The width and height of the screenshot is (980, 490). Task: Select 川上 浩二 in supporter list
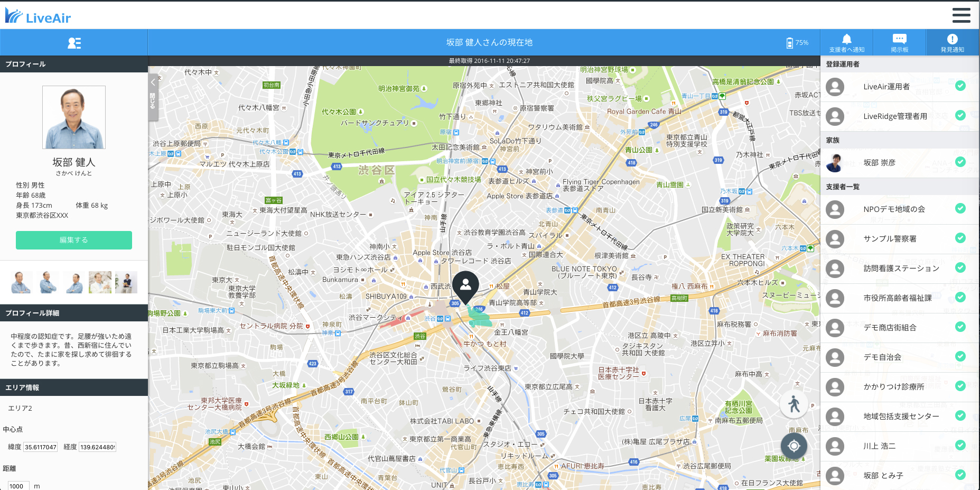pos(900,446)
